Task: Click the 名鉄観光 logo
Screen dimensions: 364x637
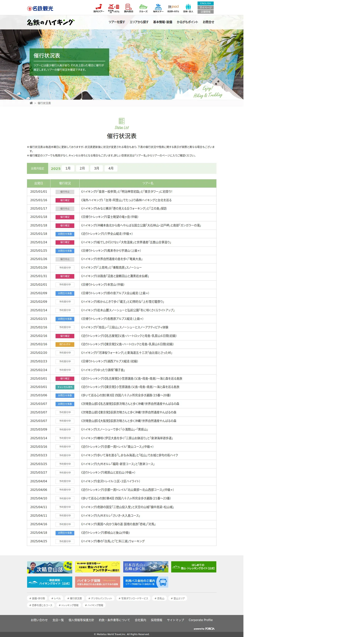Action: (40, 9)
